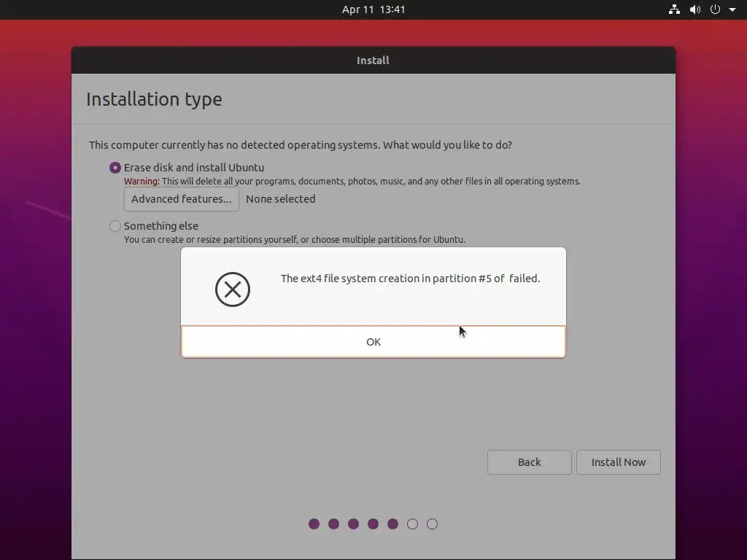Select Erase disk and install Ubuntu option

115,168
